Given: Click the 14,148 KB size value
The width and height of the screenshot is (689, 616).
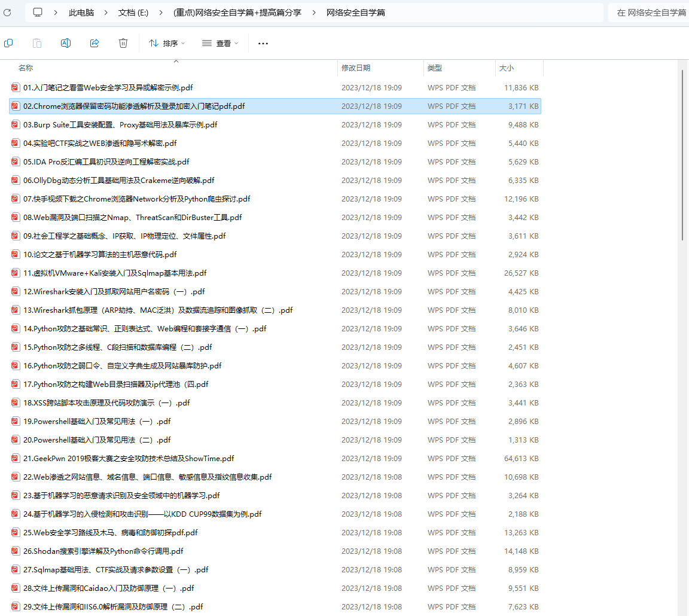Looking at the screenshot, I should pos(521,551).
